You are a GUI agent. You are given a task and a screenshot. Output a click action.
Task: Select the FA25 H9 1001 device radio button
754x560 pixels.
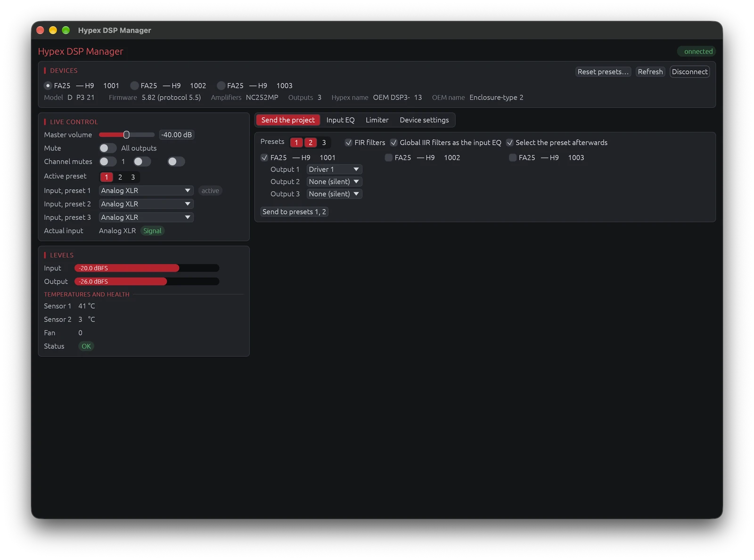coord(48,86)
